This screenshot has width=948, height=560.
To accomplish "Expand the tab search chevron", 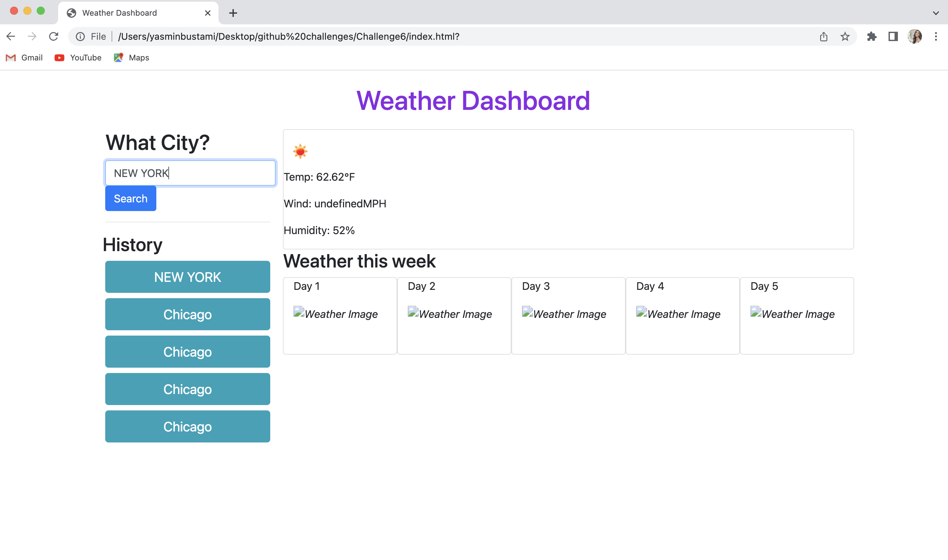I will [936, 13].
